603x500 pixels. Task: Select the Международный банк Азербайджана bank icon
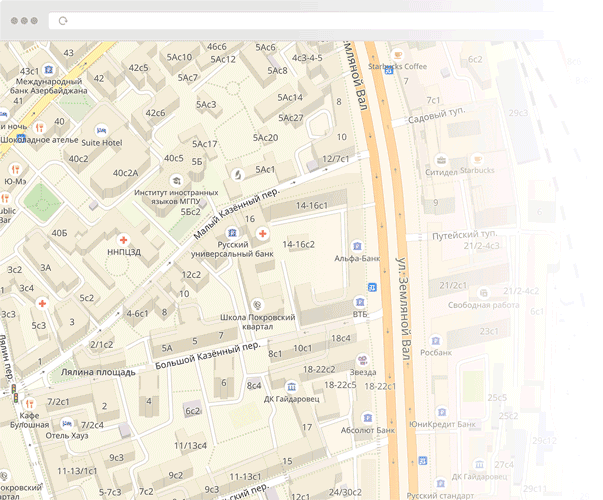tap(48, 70)
